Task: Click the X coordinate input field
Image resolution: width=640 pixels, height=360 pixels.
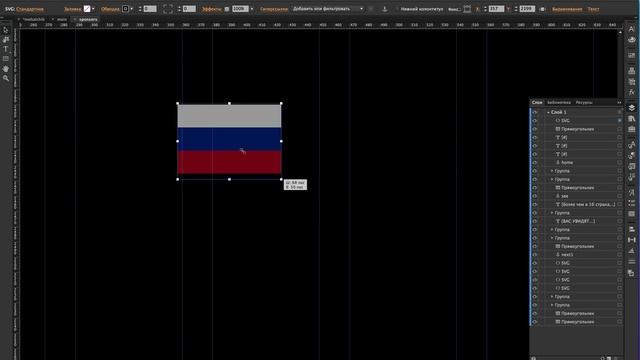Action: (x=496, y=9)
